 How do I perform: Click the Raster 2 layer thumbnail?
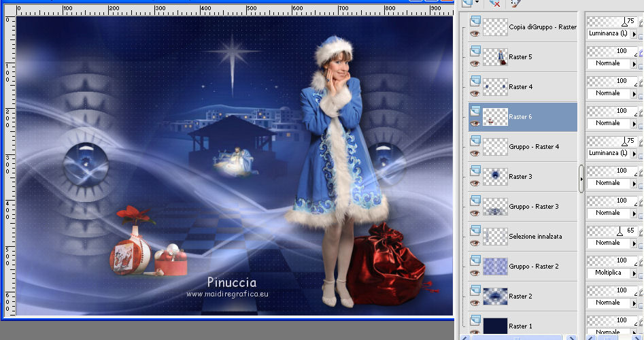495,296
